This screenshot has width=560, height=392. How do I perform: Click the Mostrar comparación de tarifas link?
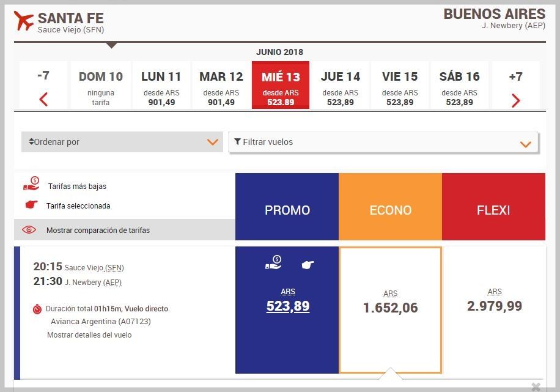(98, 231)
